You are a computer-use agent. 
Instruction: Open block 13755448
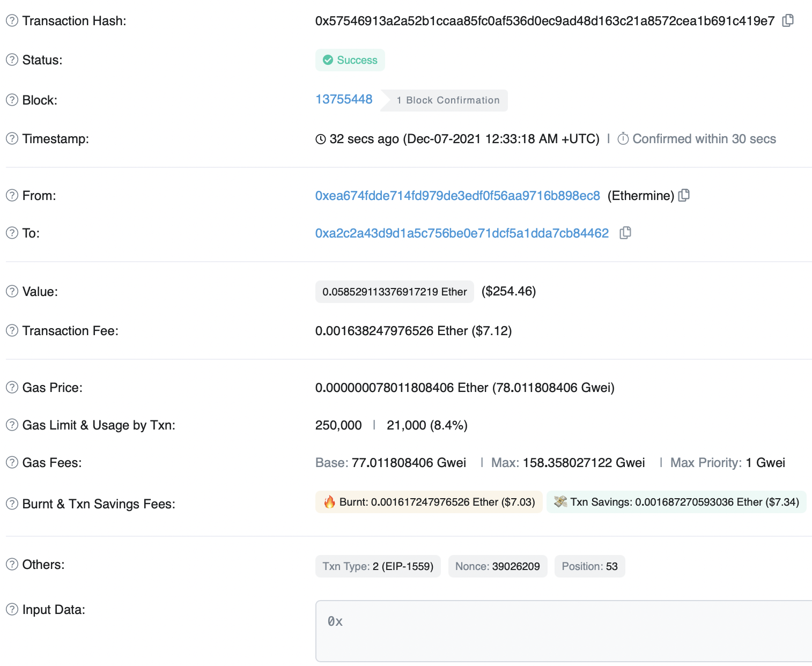[344, 99]
